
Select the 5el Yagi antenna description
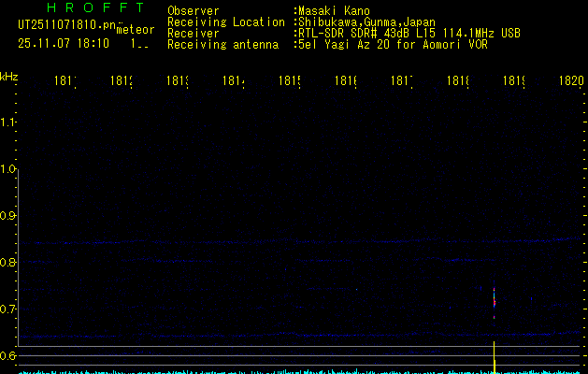click(391, 44)
